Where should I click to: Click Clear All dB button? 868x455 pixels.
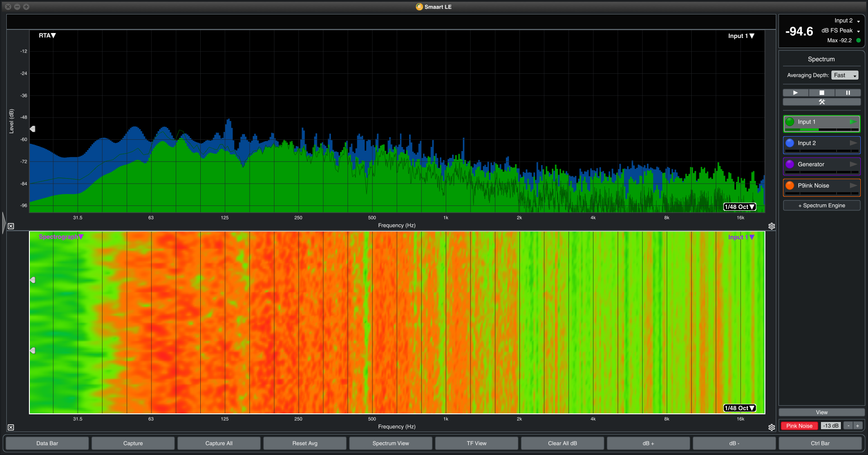562,443
